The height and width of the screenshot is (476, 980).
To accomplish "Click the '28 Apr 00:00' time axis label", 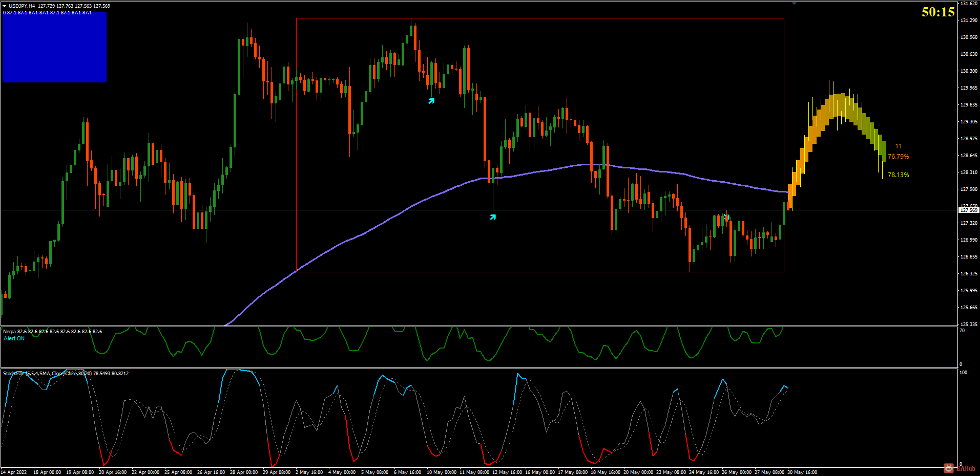I will pos(244,472).
